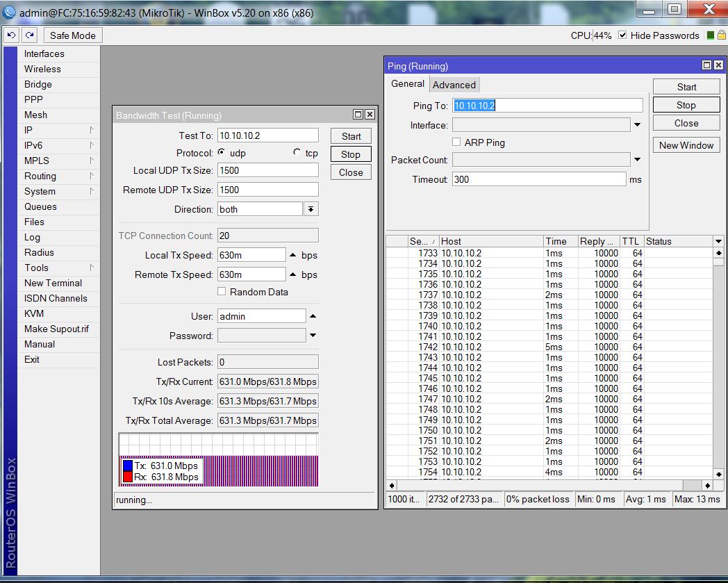
Task: Click the Redo arrow in the toolbar
Action: [x=29, y=35]
